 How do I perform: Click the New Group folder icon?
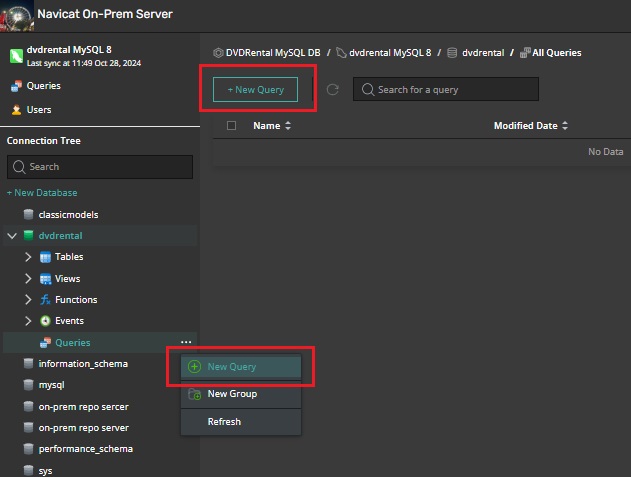click(x=194, y=394)
